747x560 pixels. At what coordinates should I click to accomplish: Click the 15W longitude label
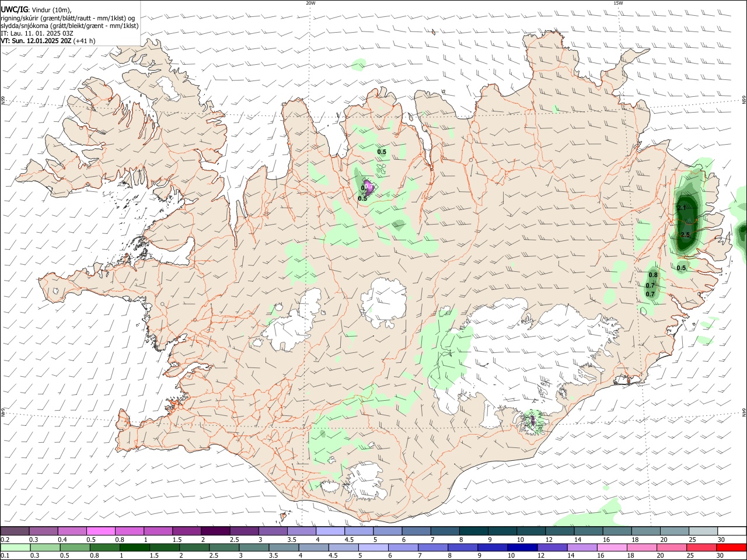pyautogui.click(x=617, y=3)
